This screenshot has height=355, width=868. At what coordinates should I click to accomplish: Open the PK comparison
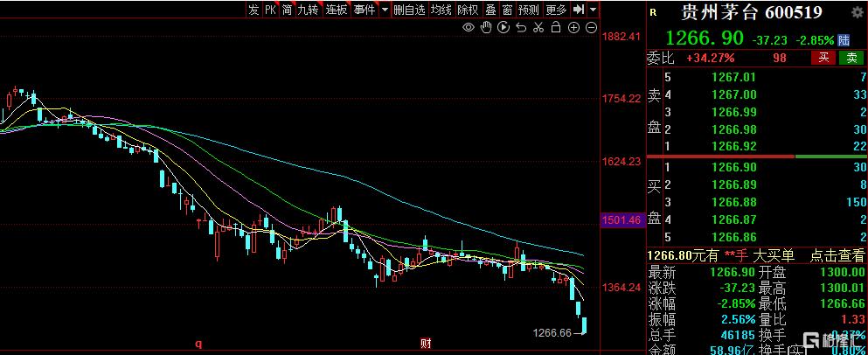coord(270,10)
